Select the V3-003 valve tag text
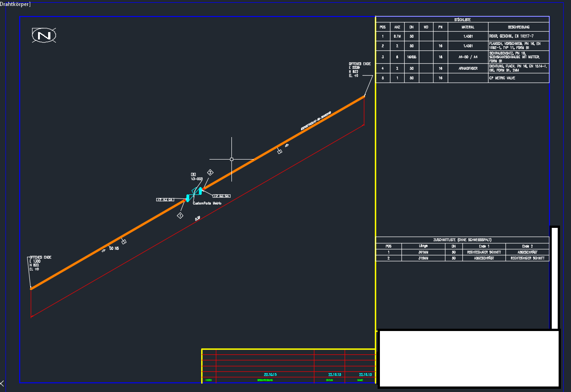Image resolution: width=571 pixels, height=392 pixels. pos(197,180)
